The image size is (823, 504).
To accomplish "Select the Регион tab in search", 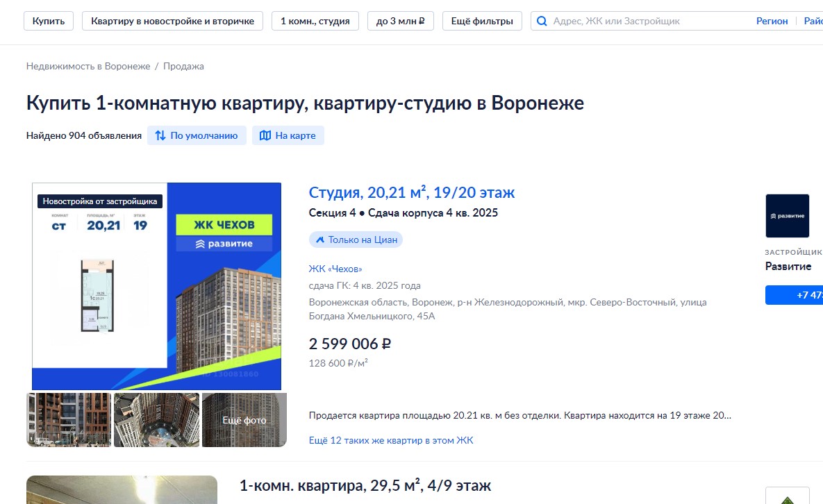I will (772, 22).
